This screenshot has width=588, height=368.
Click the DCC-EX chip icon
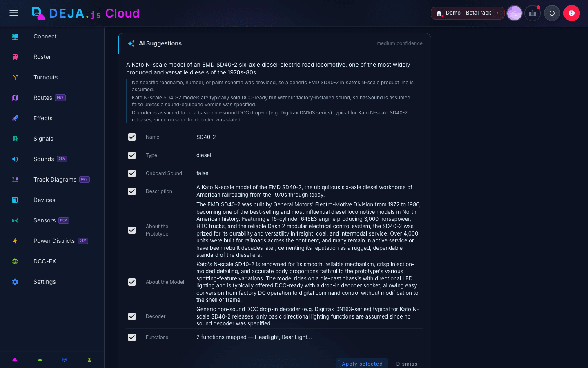[15, 261]
